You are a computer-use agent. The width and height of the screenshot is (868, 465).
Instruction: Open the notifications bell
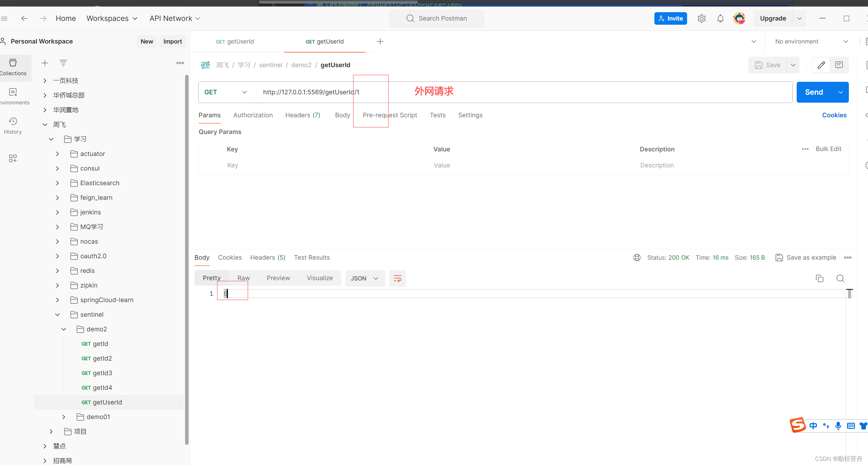(720, 18)
